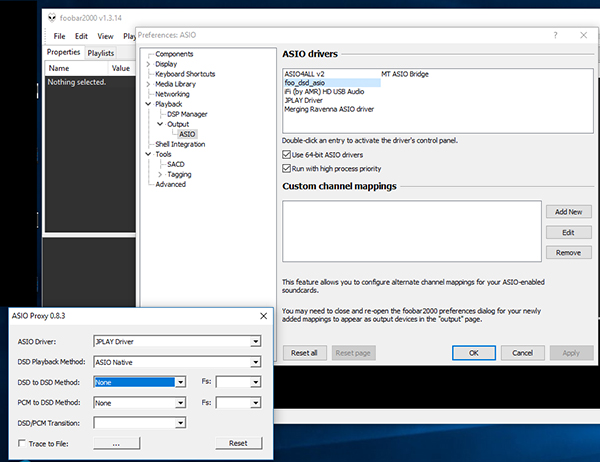600x462 pixels.
Task: Click Reset in ASIO Proxy window
Action: 238,443
